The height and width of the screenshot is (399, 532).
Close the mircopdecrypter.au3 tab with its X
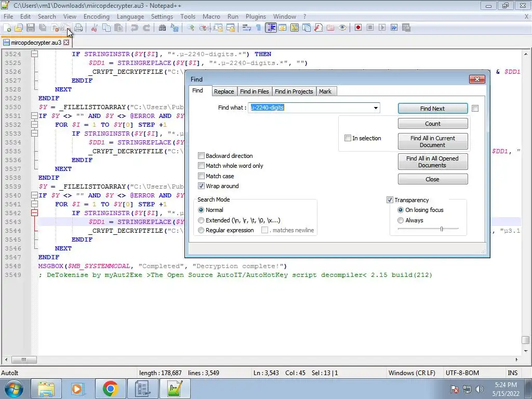point(66,43)
